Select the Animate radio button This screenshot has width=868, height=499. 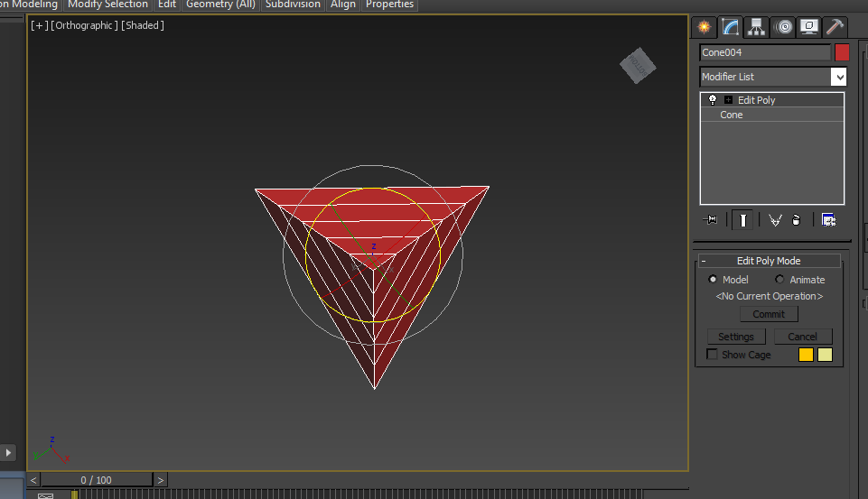[x=779, y=280]
